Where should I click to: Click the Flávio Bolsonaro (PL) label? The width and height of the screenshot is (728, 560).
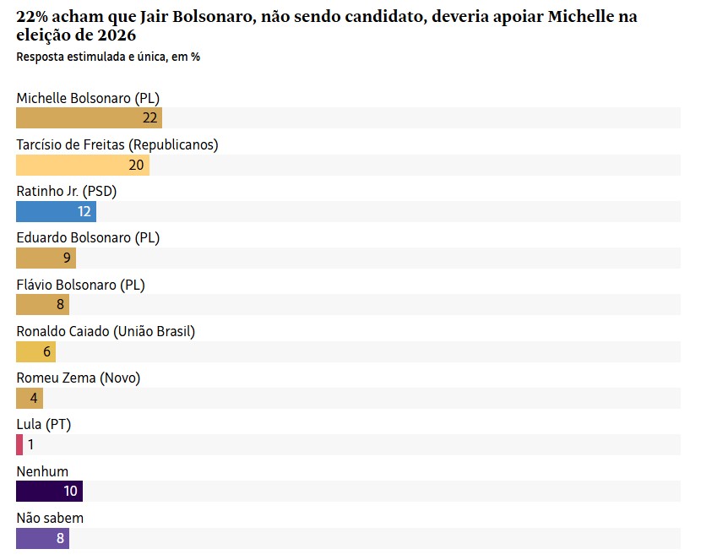(x=81, y=285)
